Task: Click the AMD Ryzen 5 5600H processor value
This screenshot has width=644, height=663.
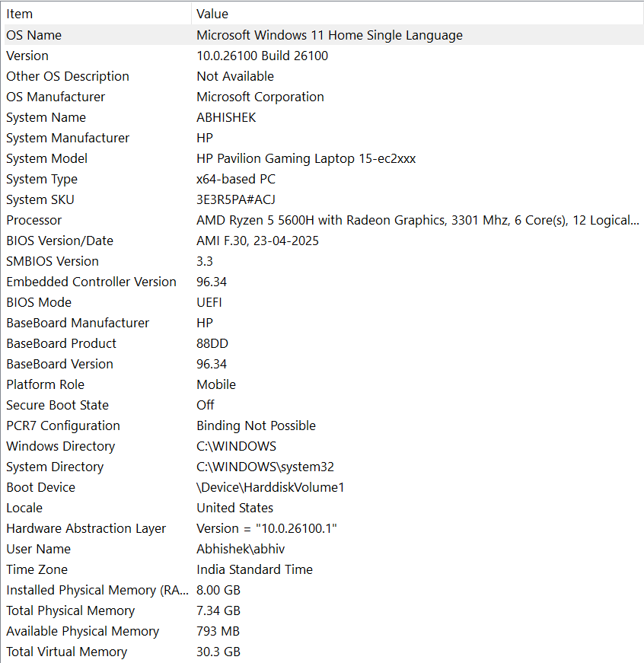Action: (418, 220)
